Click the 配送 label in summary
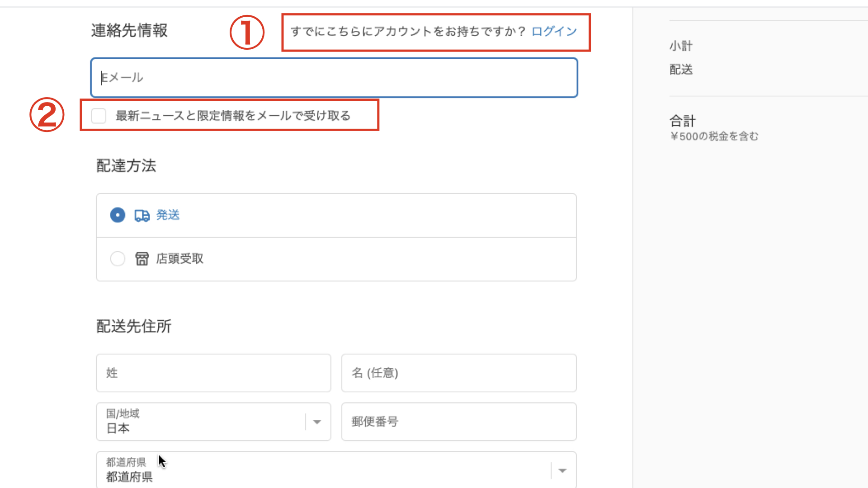Screen dimensions: 868x488 tap(681, 70)
